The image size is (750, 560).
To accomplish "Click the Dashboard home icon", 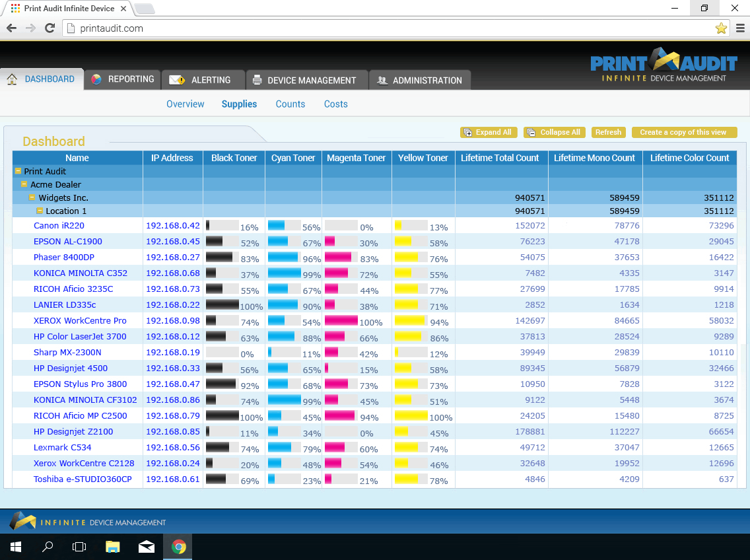I will click(x=12, y=79).
